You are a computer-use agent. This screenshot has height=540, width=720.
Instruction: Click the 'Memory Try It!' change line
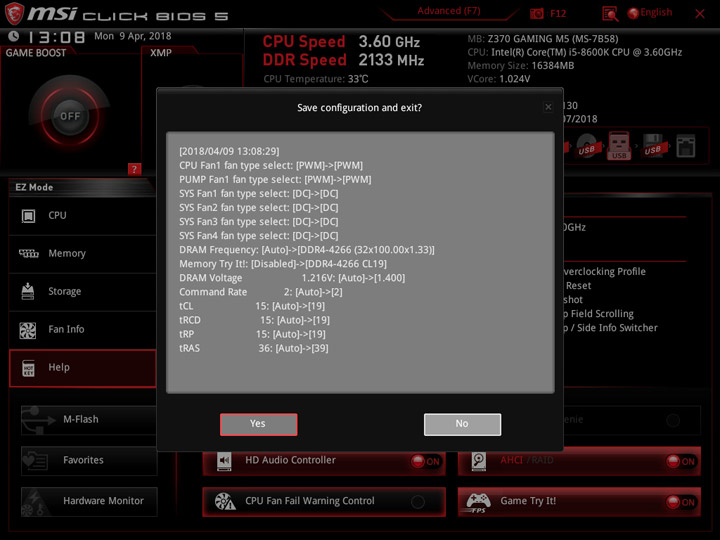[x=283, y=264]
